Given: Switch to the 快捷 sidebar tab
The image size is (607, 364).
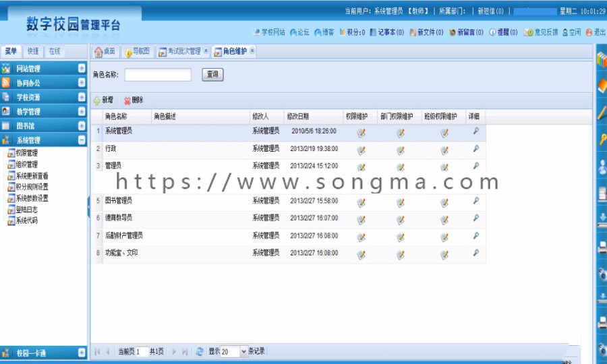Looking at the screenshot, I should [33, 51].
